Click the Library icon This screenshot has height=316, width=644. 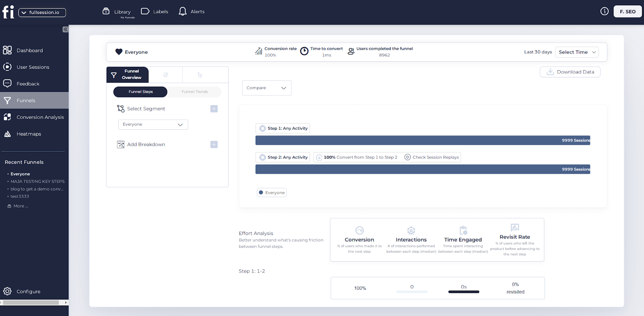[106, 11]
